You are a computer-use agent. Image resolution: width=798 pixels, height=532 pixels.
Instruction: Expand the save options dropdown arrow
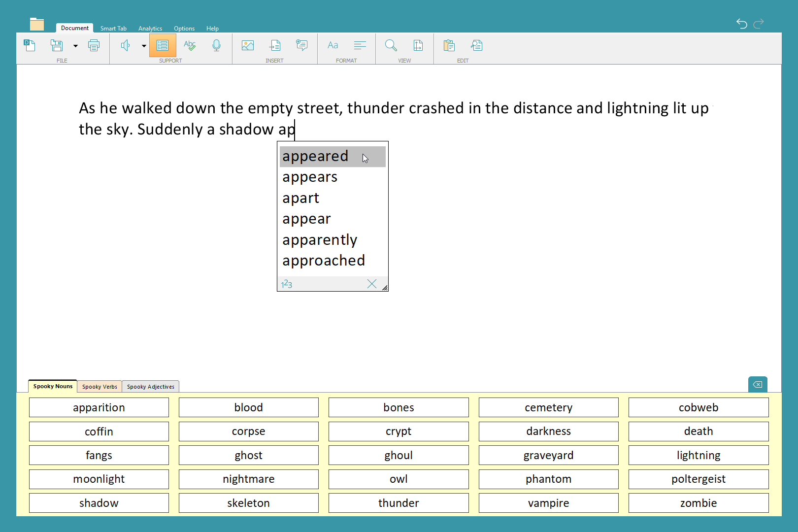(75, 46)
